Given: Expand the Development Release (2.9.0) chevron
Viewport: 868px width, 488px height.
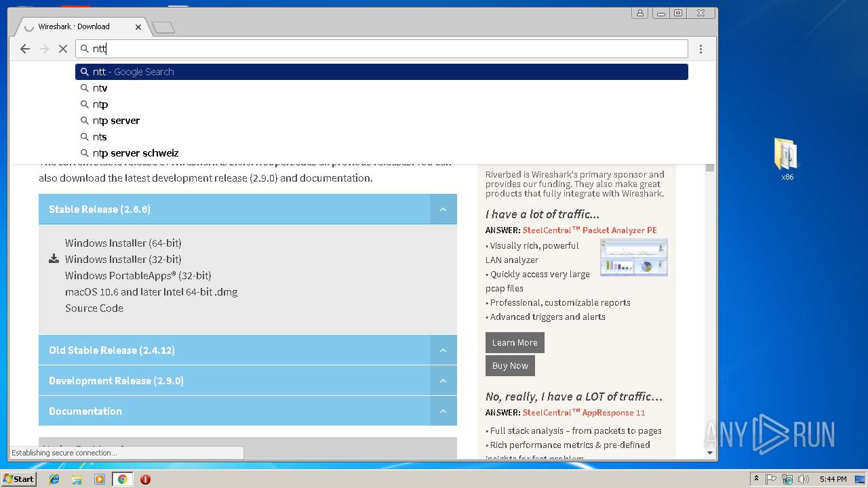Looking at the screenshot, I should click(x=443, y=381).
